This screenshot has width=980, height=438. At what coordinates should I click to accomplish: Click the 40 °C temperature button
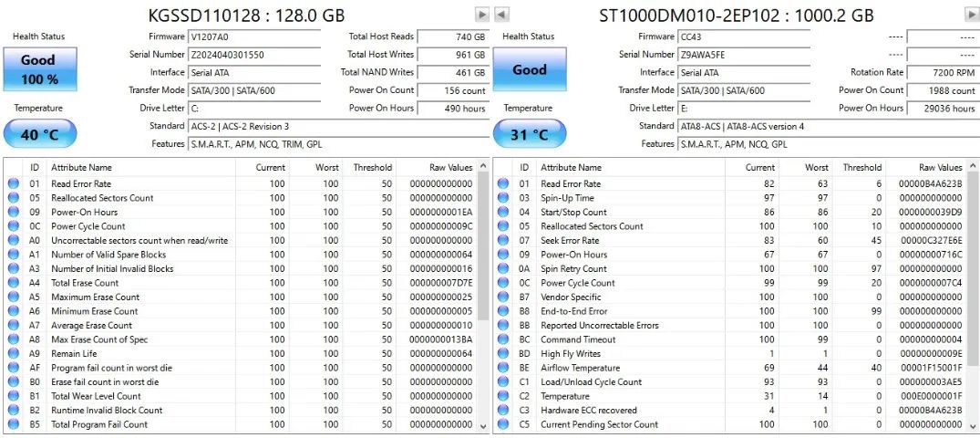(x=40, y=134)
